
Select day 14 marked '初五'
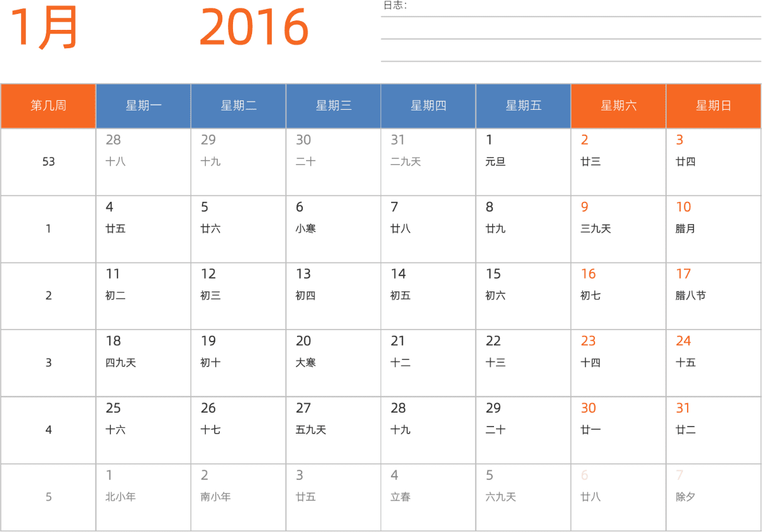click(x=429, y=296)
